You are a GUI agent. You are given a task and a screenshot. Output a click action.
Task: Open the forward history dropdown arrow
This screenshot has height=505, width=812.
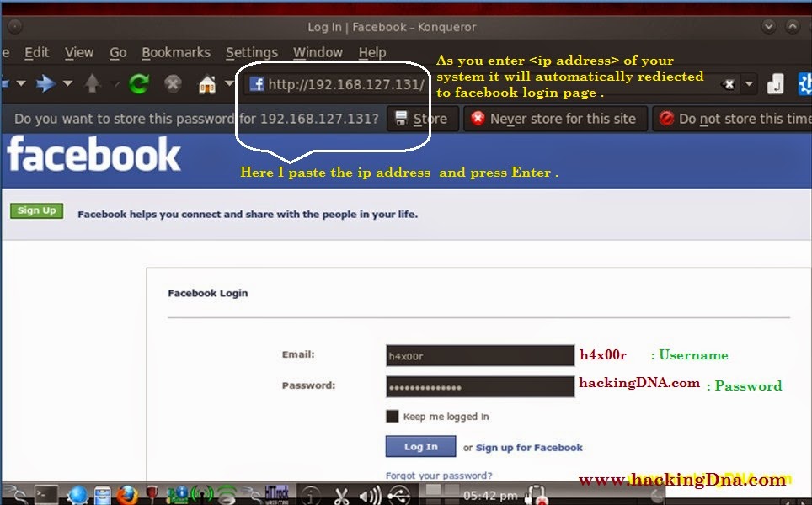click(x=68, y=83)
